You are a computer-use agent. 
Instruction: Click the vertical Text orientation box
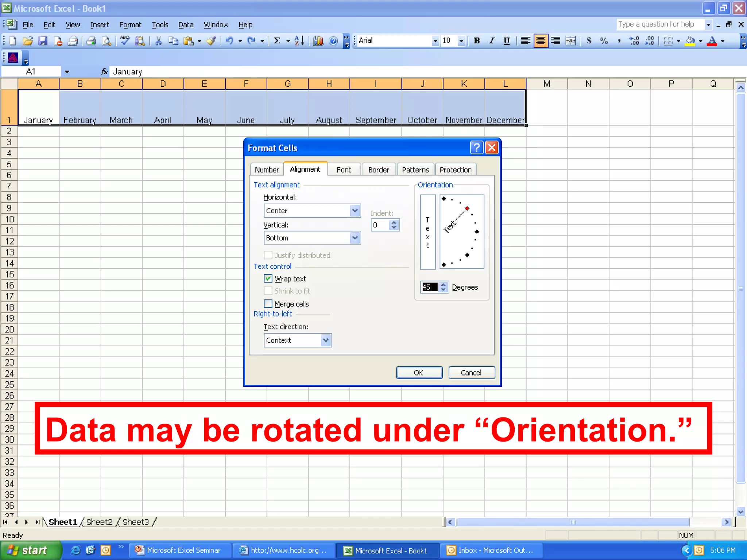[428, 232]
